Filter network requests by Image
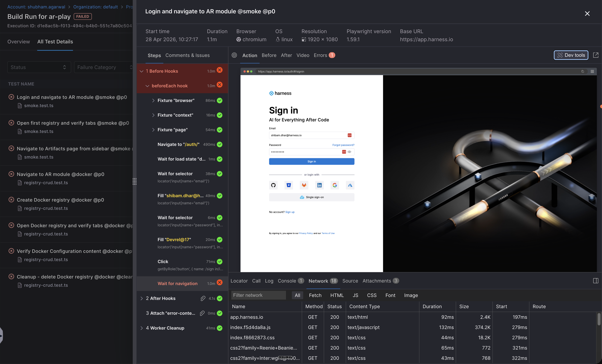The image size is (602, 364). pyautogui.click(x=411, y=295)
